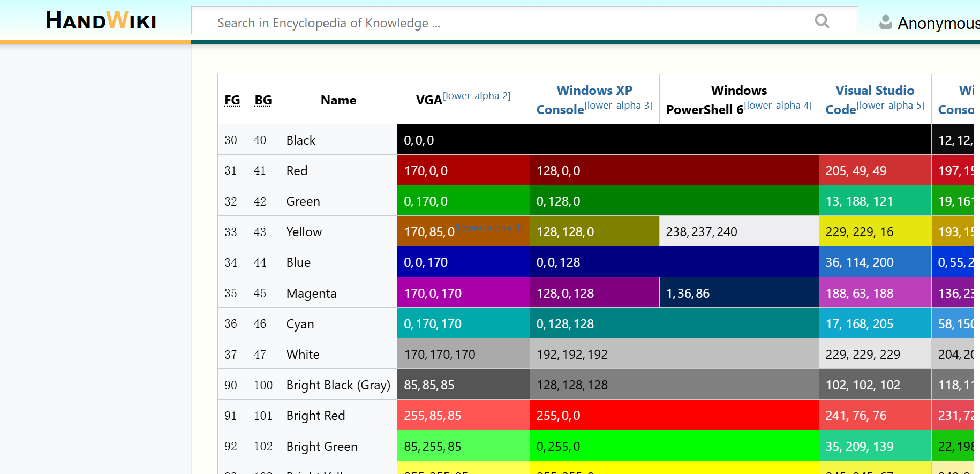The width and height of the screenshot is (980, 474).
Task: Click the Yellow name cell
Action: click(x=338, y=231)
